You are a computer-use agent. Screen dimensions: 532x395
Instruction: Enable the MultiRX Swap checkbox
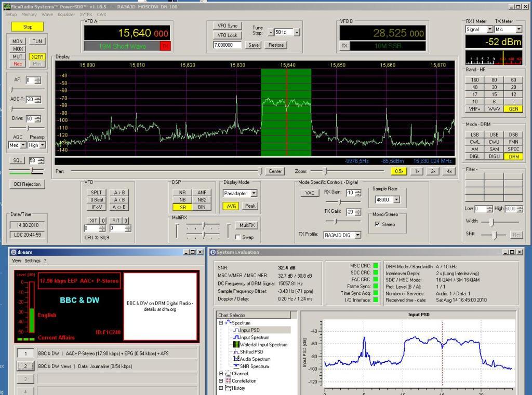click(238, 237)
